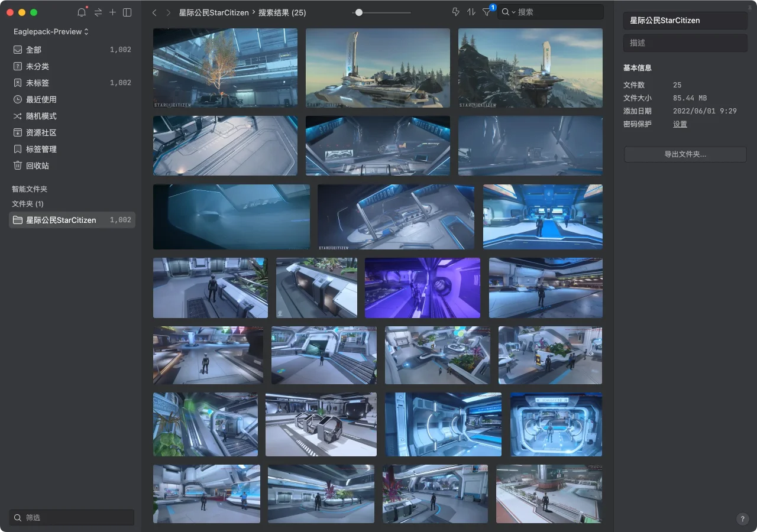Screen dimensions: 757x532
Task: Select the 星际公民StarCitizen folder in sidebar
Action: click(x=72, y=220)
